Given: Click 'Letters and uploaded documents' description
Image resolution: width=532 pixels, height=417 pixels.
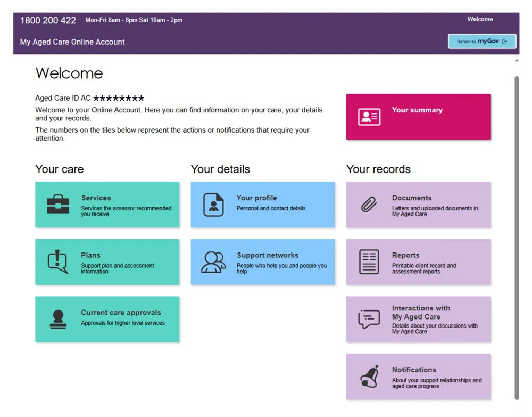Looking at the screenshot, I should point(435,211).
